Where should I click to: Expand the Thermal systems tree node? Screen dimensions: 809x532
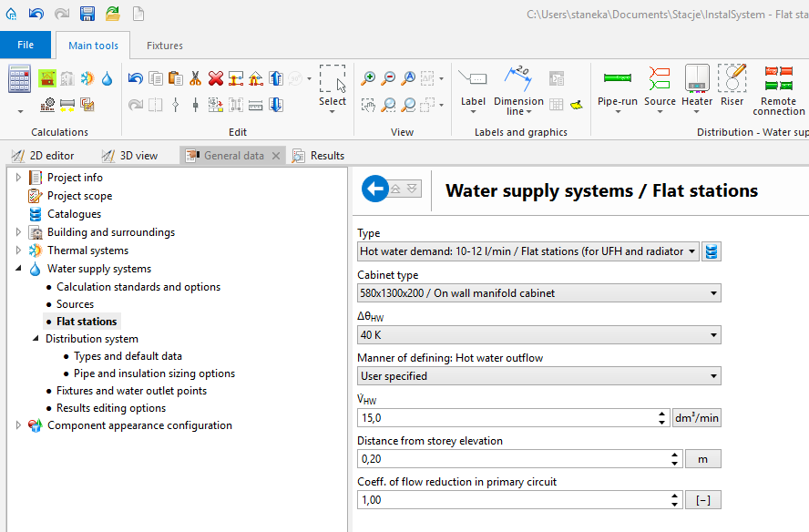[18, 251]
